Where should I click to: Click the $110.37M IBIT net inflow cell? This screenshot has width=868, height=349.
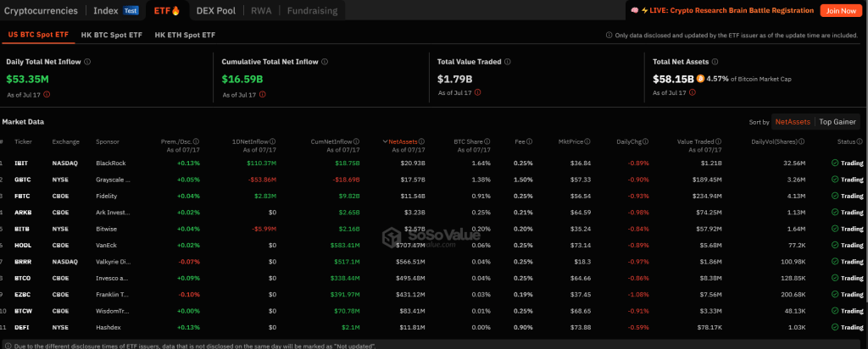click(x=262, y=163)
